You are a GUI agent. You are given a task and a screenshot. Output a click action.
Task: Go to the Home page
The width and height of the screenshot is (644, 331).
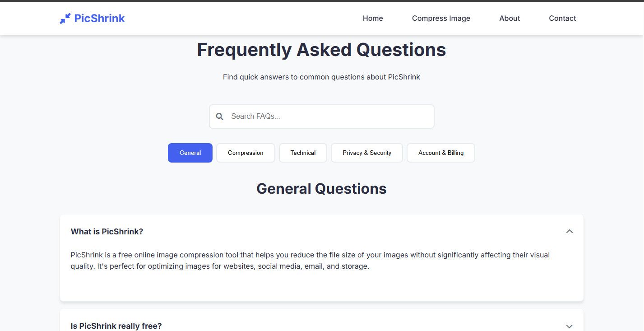click(x=373, y=19)
